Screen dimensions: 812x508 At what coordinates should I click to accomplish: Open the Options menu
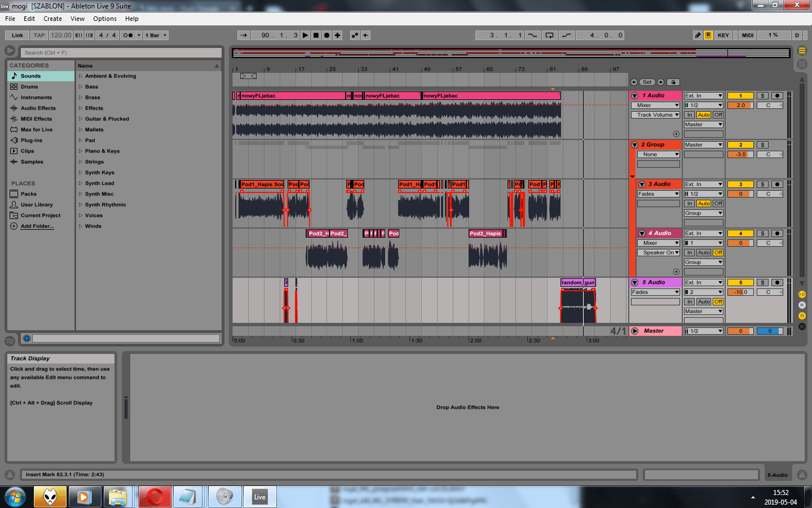pyautogui.click(x=105, y=19)
